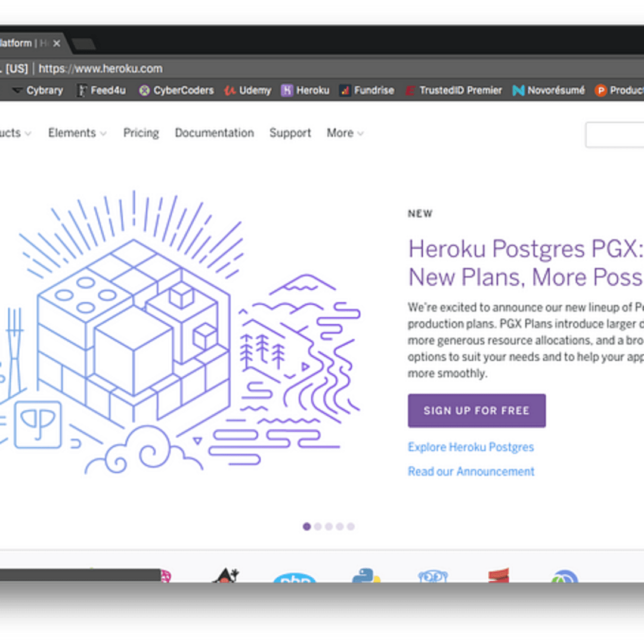Image resolution: width=644 pixels, height=644 pixels.
Task: Open the Novorésumé bookmark
Action: point(549,91)
